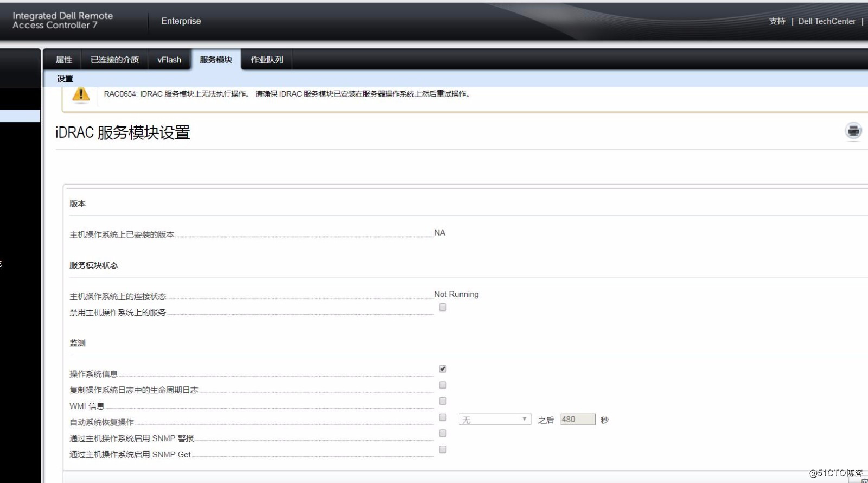Click the 监测 section header

point(78,343)
